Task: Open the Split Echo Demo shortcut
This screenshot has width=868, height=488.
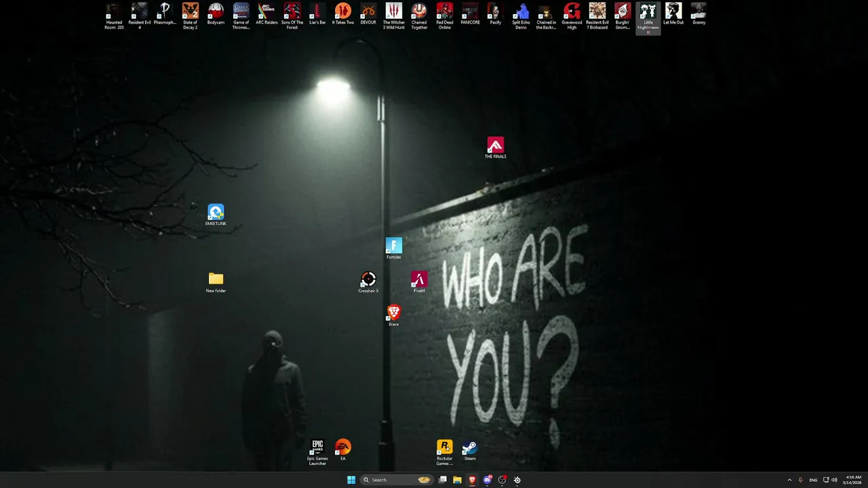Action: [521, 16]
